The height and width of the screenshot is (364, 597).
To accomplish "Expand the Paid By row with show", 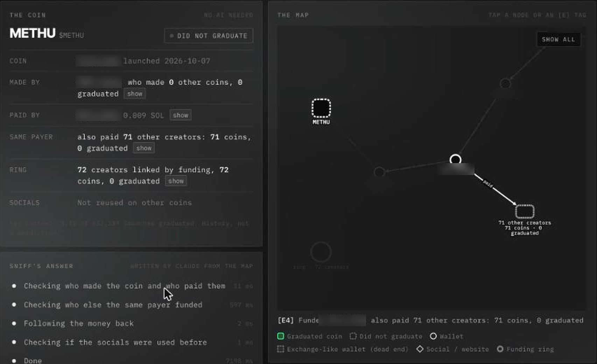I will (181, 115).
